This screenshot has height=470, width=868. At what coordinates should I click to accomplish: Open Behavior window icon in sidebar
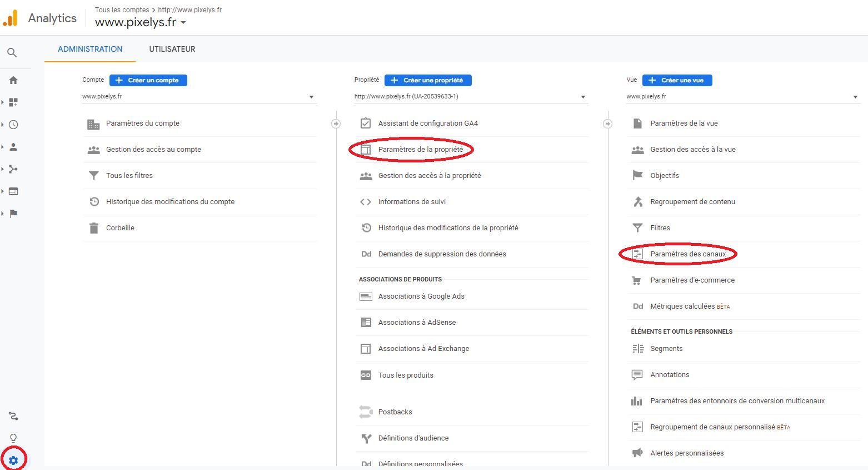pyautogui.click(x=13, y=191)
